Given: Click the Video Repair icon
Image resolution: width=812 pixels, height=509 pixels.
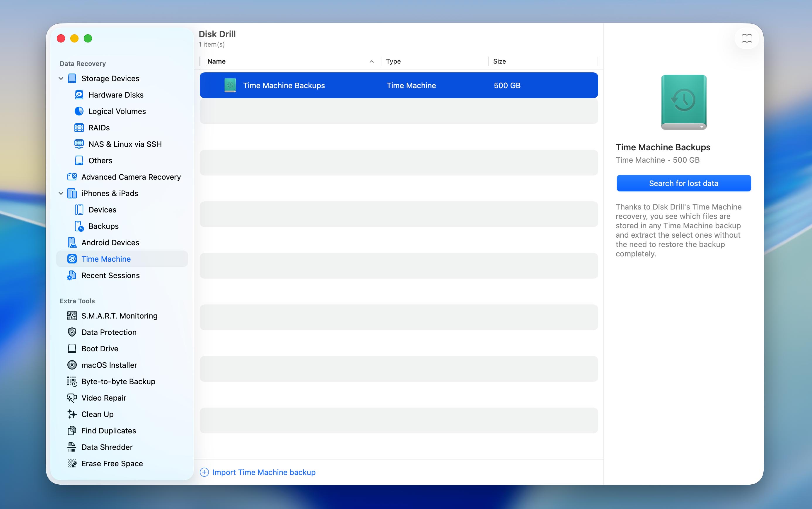Looking at the screenshot, I should (x=72, y=398).
